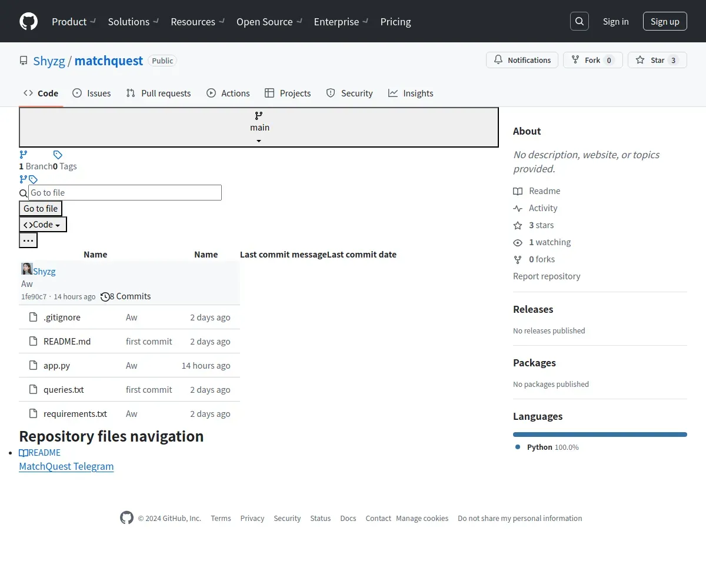The width and height of the screenshot is (706, 588).
Task: Expand the Enterprise menu
Action: coord(341,21)
